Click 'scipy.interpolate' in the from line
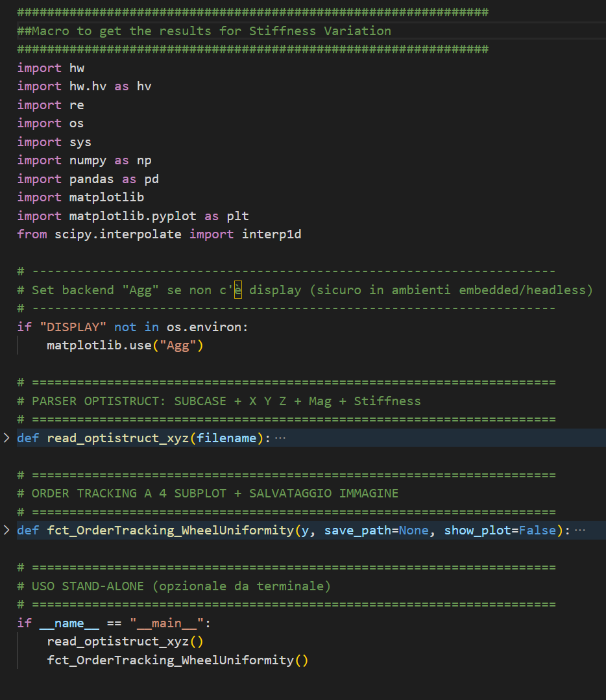Image resolution: width=606 pixels, height=700 pixels. 117,234
